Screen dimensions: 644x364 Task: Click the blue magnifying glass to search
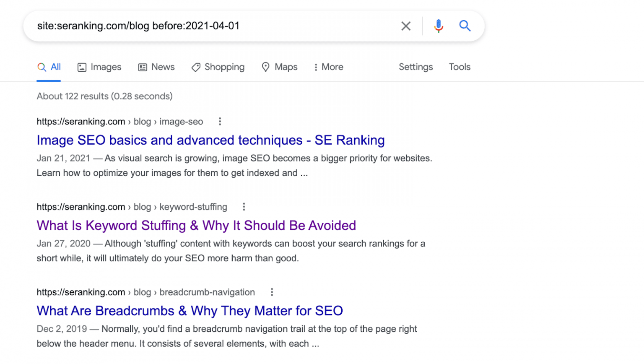coord(465,26)
